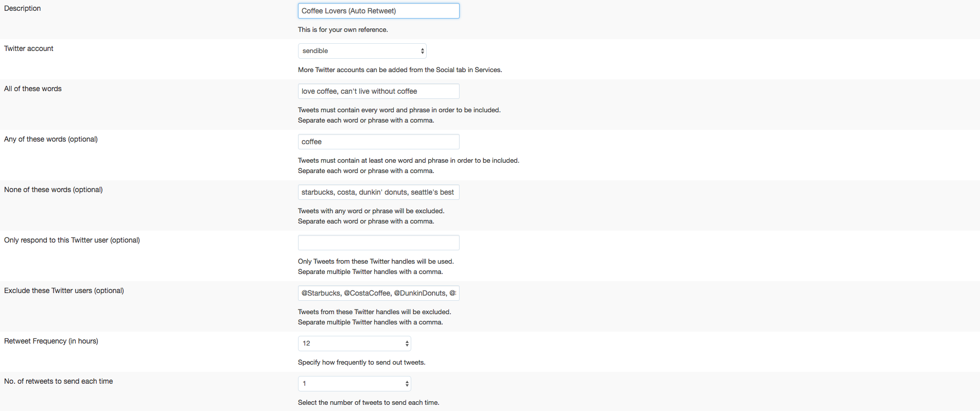Click the 'Exclude these Twitter users' field
Image resolution: width=980 pixels, height=411 pixels.
pyautogui.click(x=378, y=293)
